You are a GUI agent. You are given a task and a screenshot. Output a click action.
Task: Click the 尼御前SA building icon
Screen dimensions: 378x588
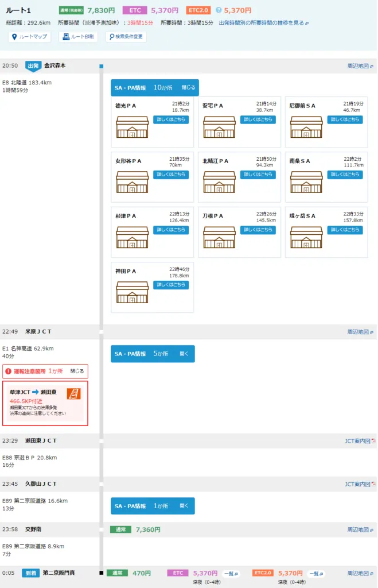pyautogui.click(x=306, y=127)
